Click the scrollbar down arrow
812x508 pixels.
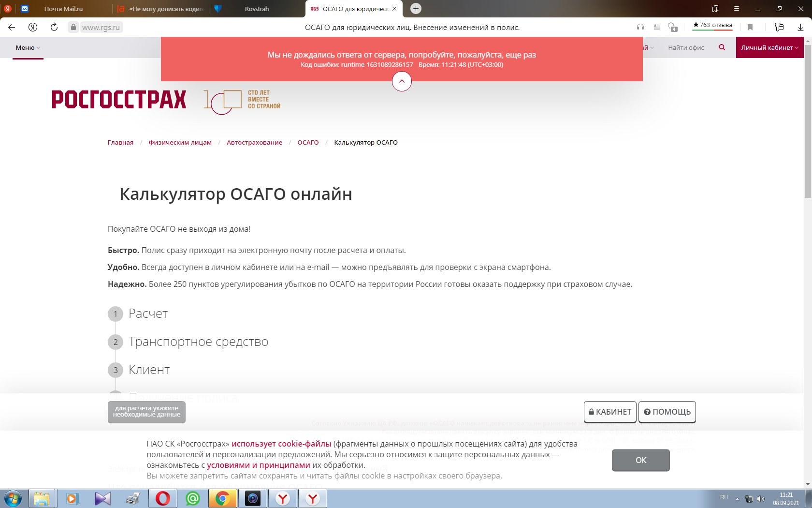808,484
